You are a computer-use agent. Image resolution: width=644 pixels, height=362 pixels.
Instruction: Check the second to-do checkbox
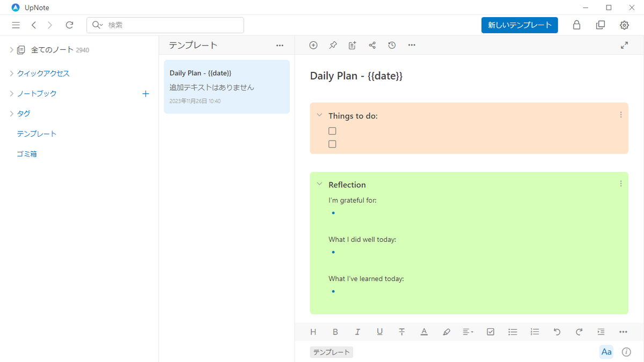(332, 144)
